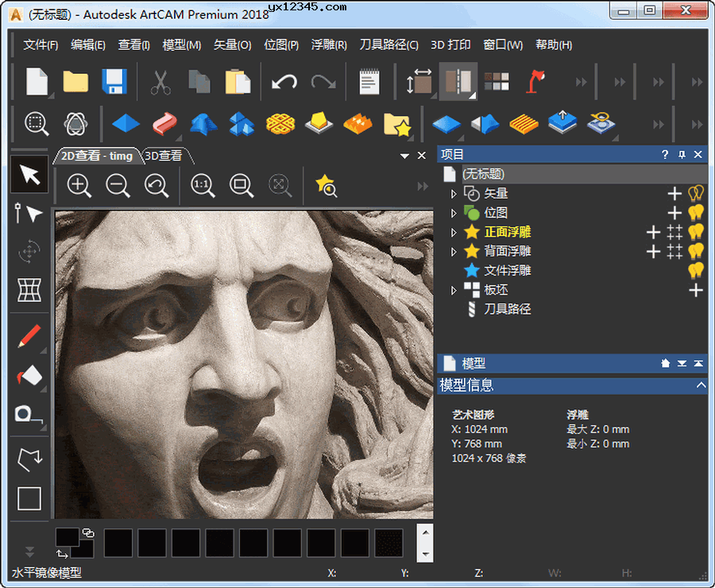This screenshot has width=715, height=588.
Task: Select the last palette colour swatch
Action: point(388,543)
